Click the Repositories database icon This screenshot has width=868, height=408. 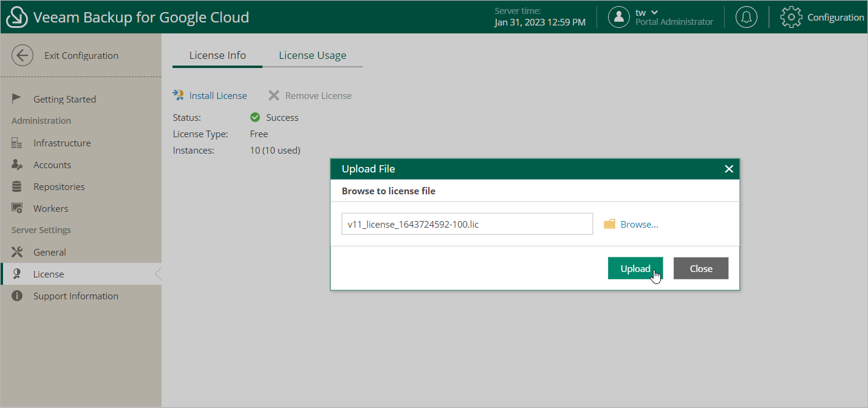(17, 186)
